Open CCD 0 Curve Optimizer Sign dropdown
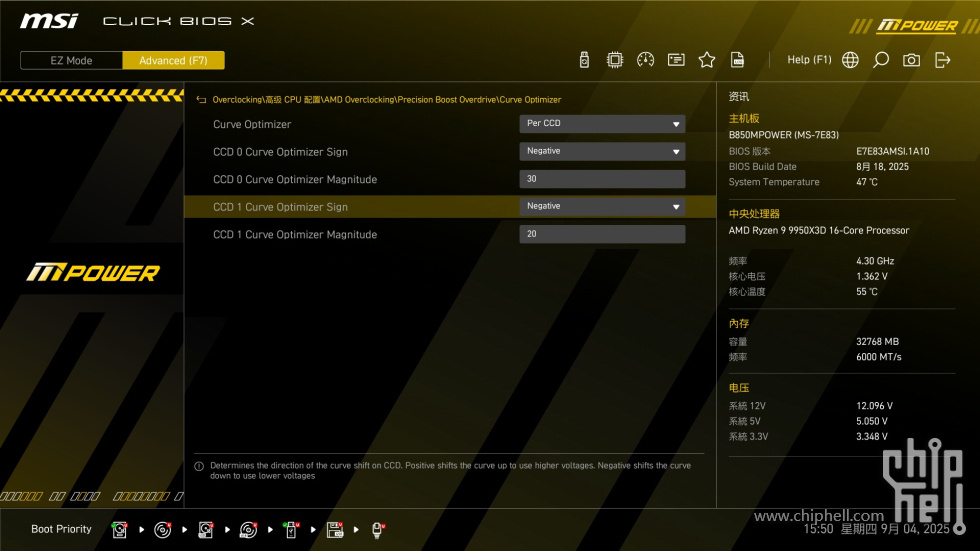The width and height of the screenshot is (980, 551). pos(602,151)
